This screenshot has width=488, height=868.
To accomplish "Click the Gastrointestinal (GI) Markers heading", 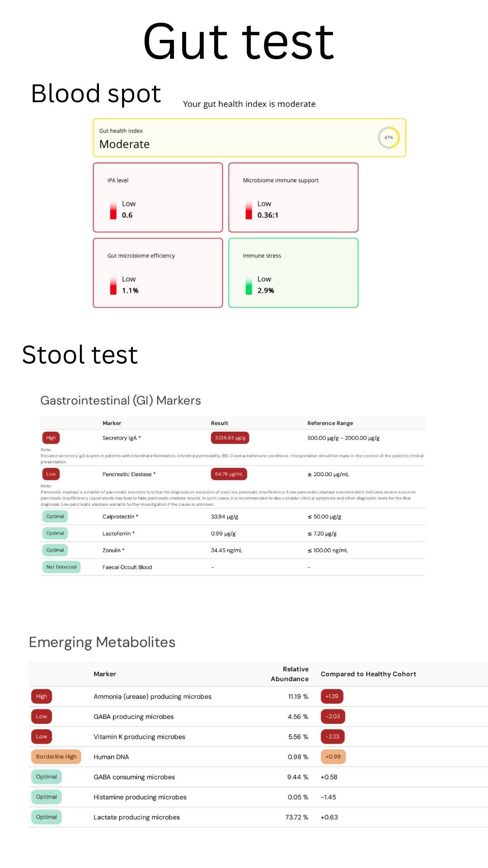I will coord(121,401).
